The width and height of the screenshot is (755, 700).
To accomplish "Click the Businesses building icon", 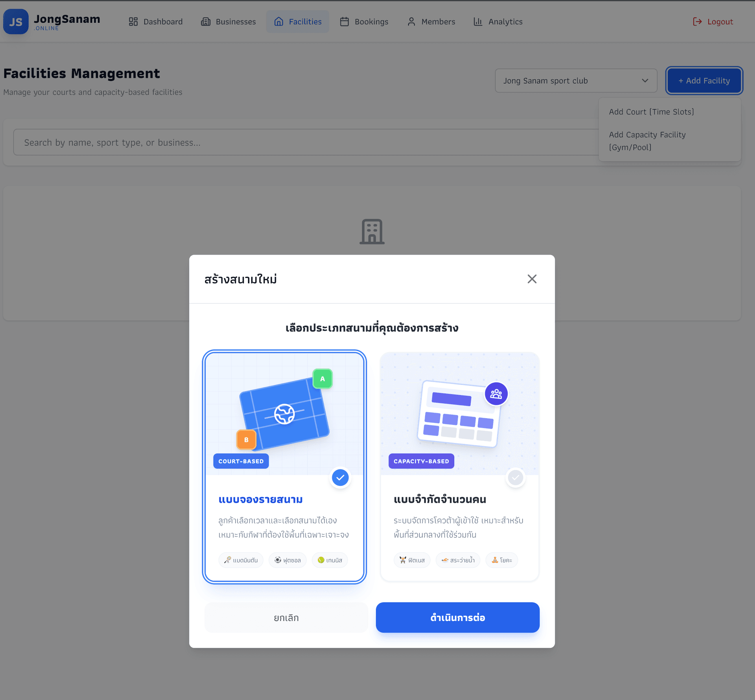I will (x=206, y=21).
